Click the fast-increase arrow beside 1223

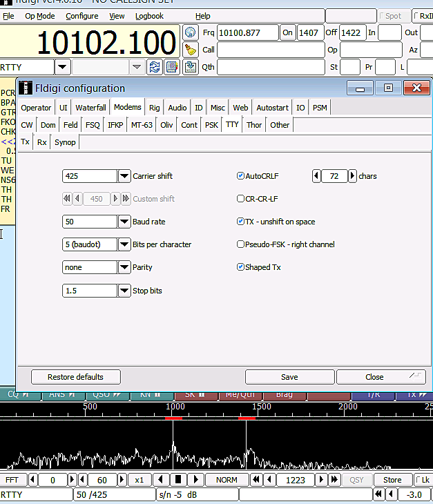334,480
